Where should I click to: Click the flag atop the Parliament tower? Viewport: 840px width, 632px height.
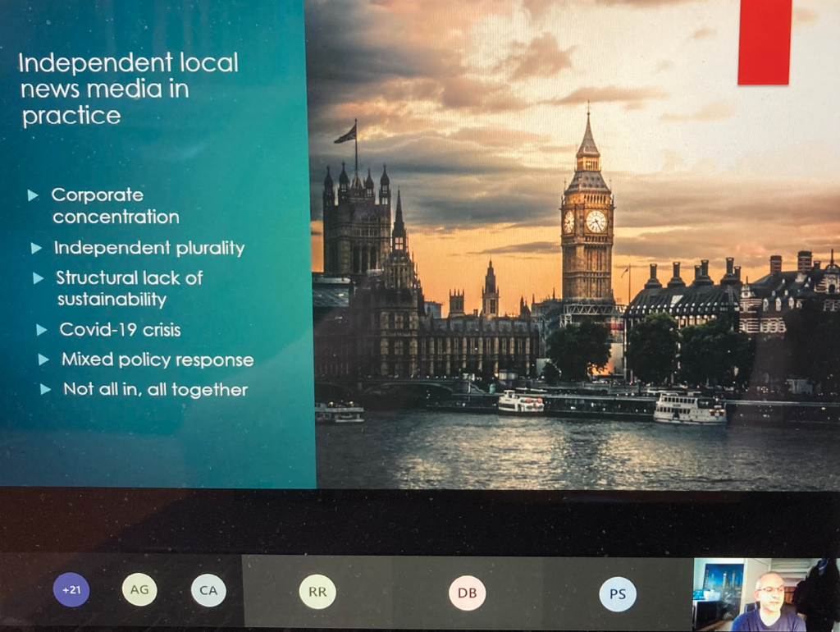point(346,135)
